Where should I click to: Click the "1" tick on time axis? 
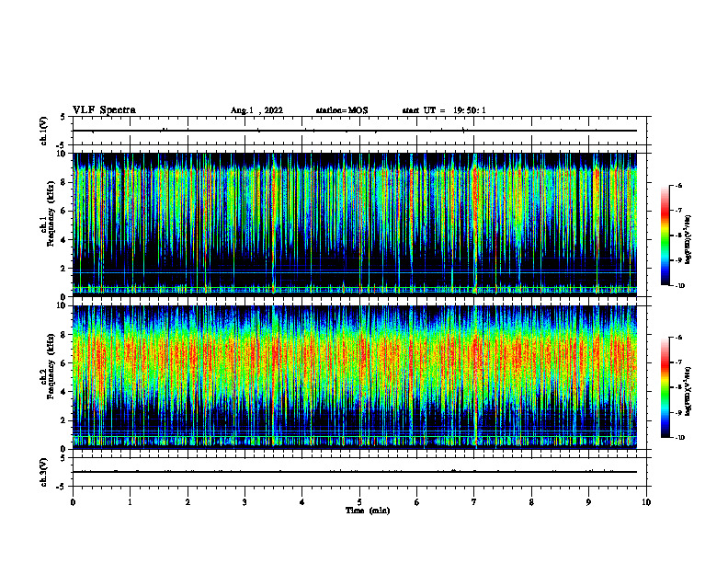[x=130, y=502]
